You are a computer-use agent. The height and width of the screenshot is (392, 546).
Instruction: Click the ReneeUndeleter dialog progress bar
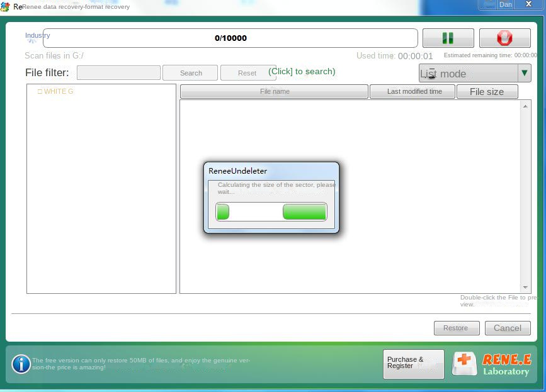(271, 211)
